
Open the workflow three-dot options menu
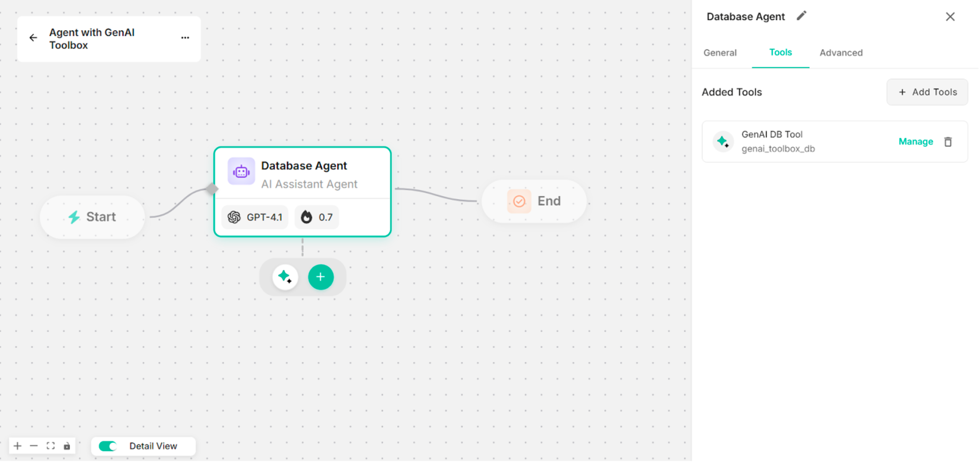coord(185,38)
